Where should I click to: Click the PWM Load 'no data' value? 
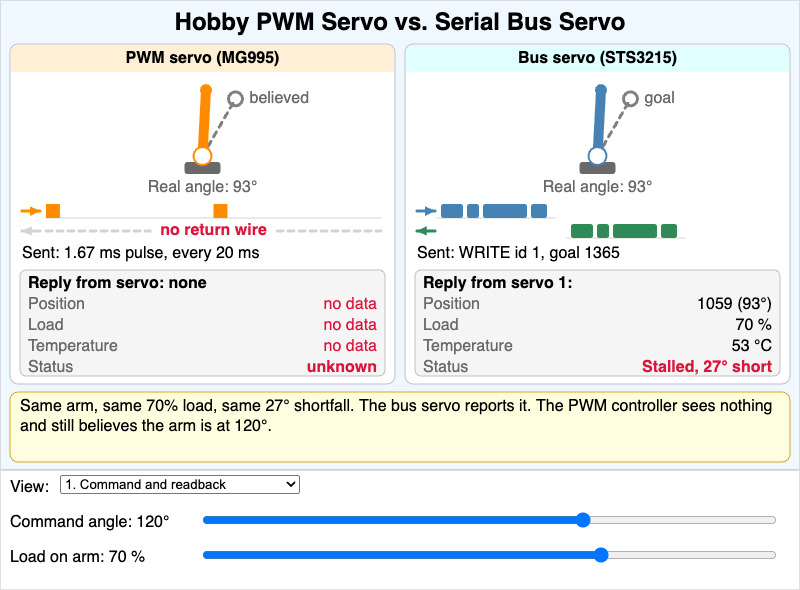pos(350,325)
